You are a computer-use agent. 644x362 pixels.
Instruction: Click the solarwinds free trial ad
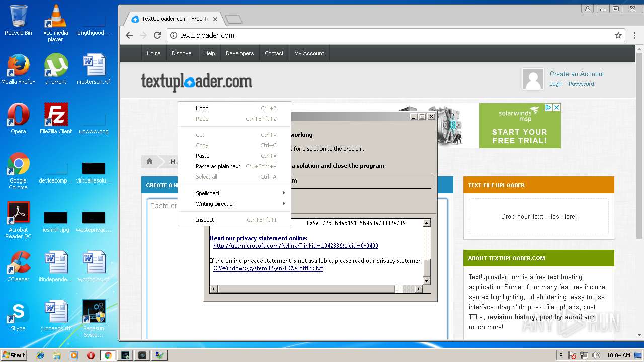click(x=520, y=126)
